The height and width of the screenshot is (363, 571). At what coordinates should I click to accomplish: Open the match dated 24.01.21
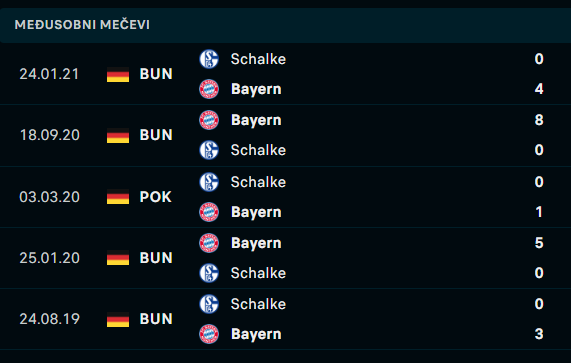[x=286, y=74]
